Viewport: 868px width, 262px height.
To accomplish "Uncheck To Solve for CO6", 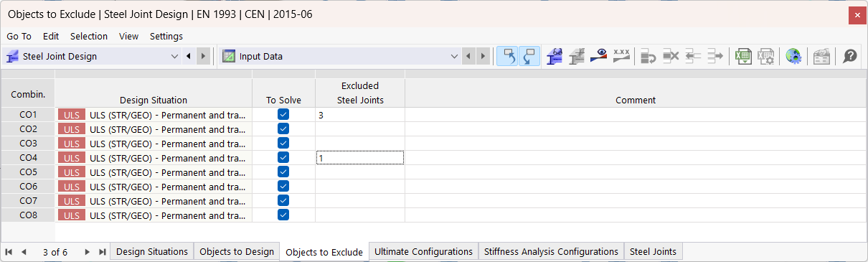I will click(x=283, y=186).
